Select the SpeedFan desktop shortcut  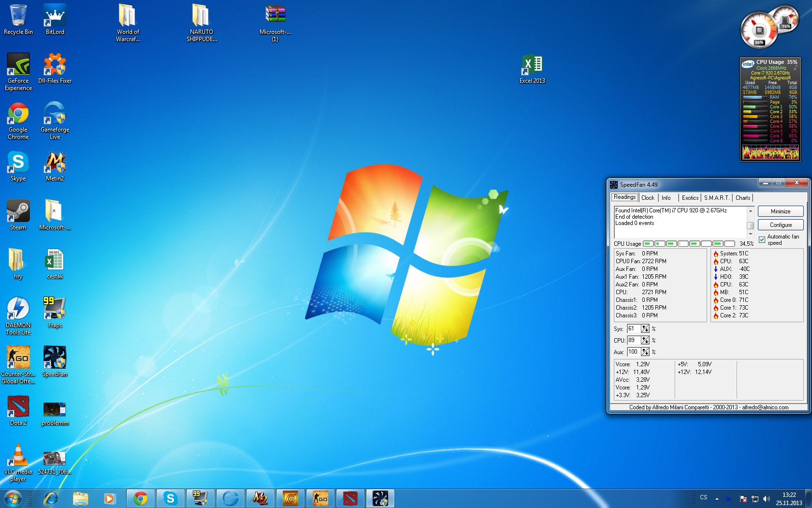click(x=55, y=361)
